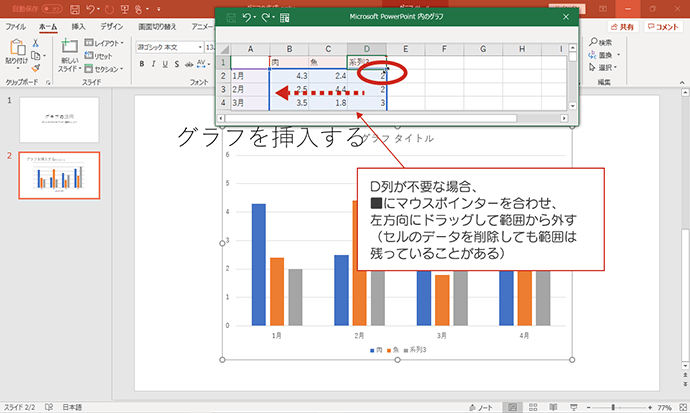This screenshot has height=413, width=690.
Task: Open the Insert ribbon tab
Action: 78,27
